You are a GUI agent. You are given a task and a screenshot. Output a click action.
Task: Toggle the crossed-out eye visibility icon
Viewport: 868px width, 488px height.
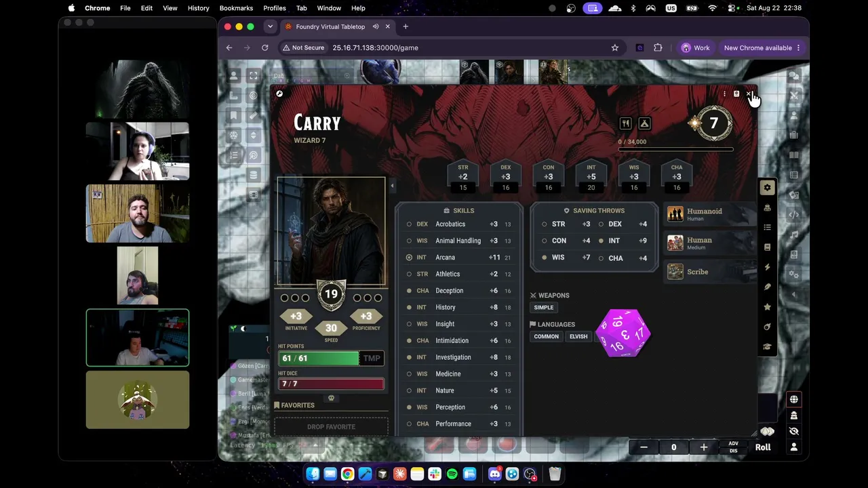click(793, 432)
